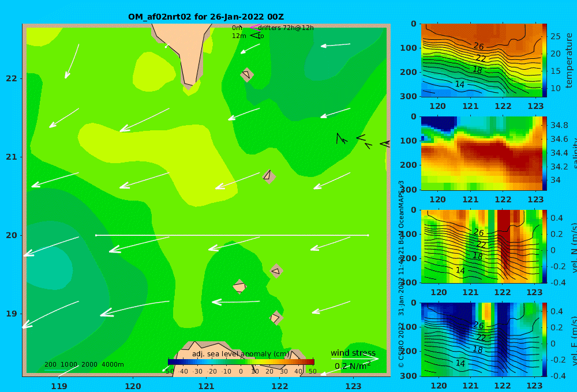This screenshot has height=392, width=577.
Task: Click the depth legend '200 1000 2000 4000m'
Action: pos(84,364)
